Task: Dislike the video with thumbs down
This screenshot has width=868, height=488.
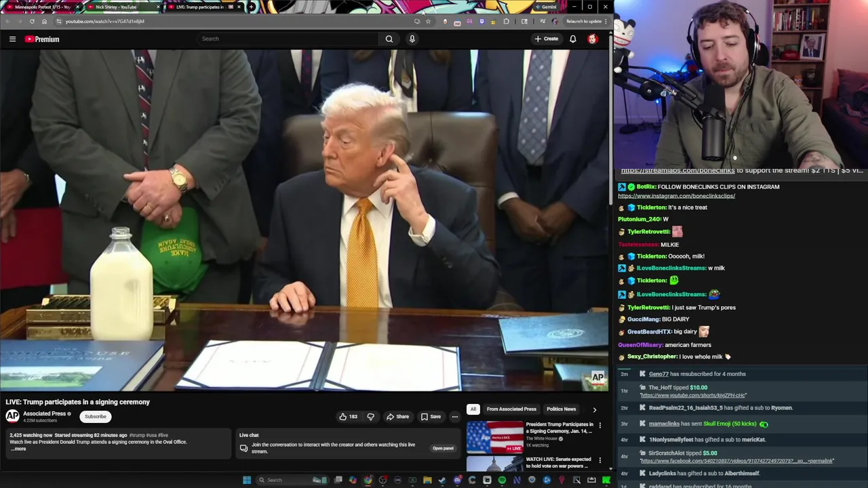Action: [370, 417]
